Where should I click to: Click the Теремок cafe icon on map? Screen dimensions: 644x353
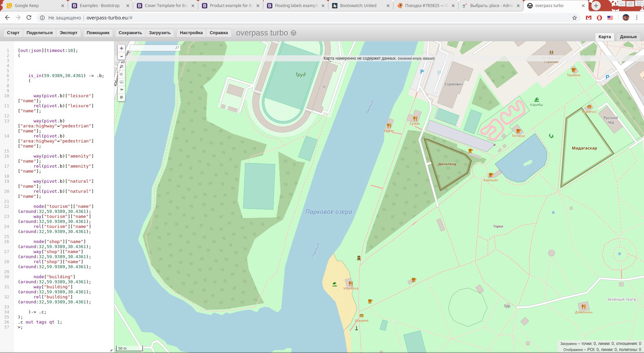tap(574, 70)
